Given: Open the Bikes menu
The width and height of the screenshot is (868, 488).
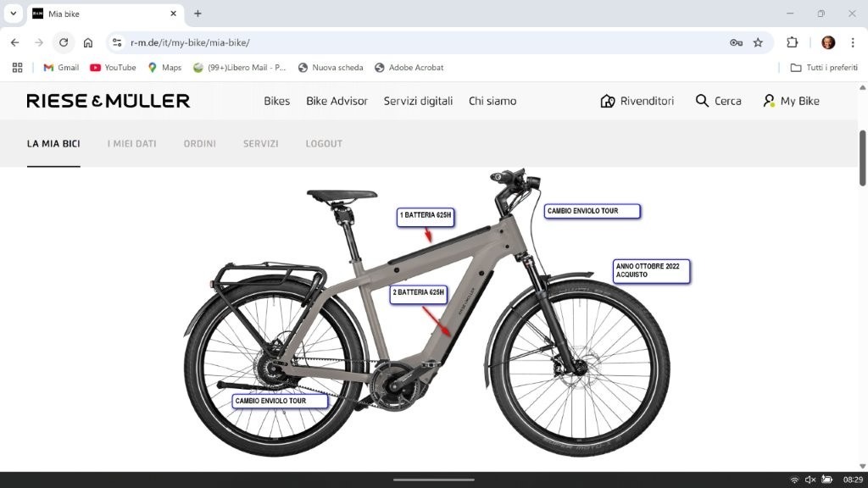Looking at the screenshot, I should click(x=277, y=101).
